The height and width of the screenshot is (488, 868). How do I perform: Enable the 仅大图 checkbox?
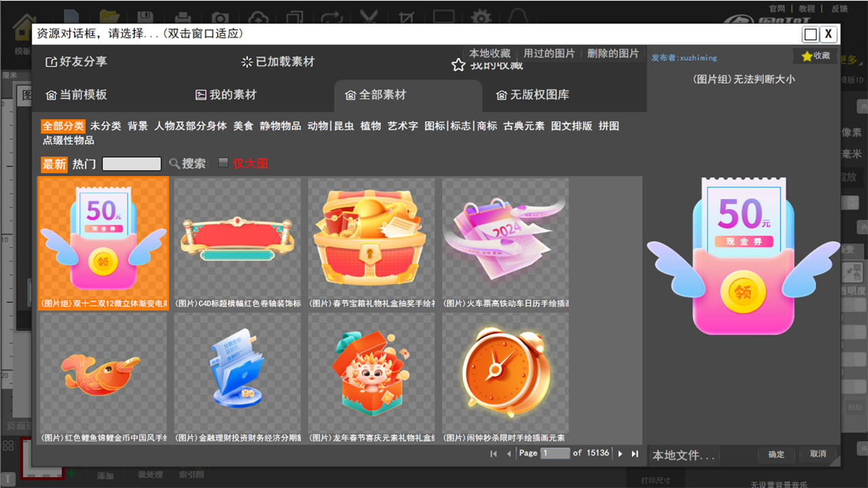(x=222, y=164)
